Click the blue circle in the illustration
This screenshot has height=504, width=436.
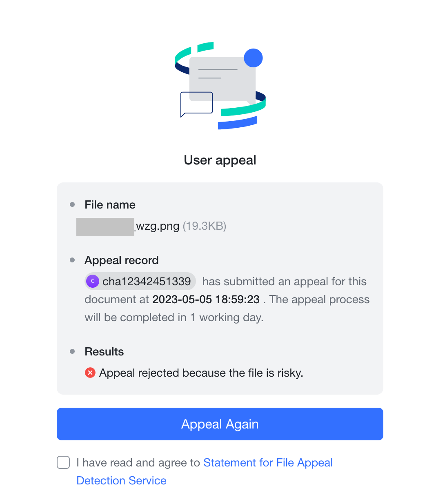(x=253, y=58)
